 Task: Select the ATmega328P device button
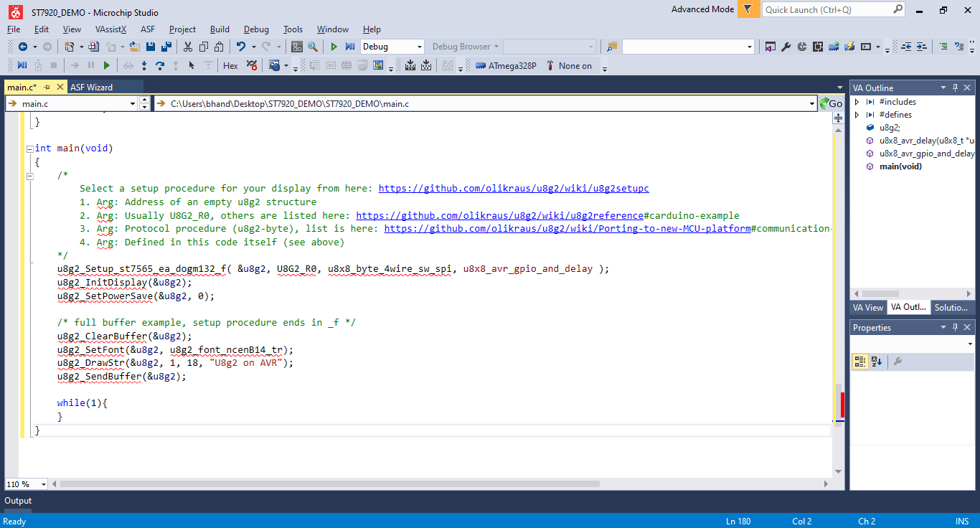[507, 65]
